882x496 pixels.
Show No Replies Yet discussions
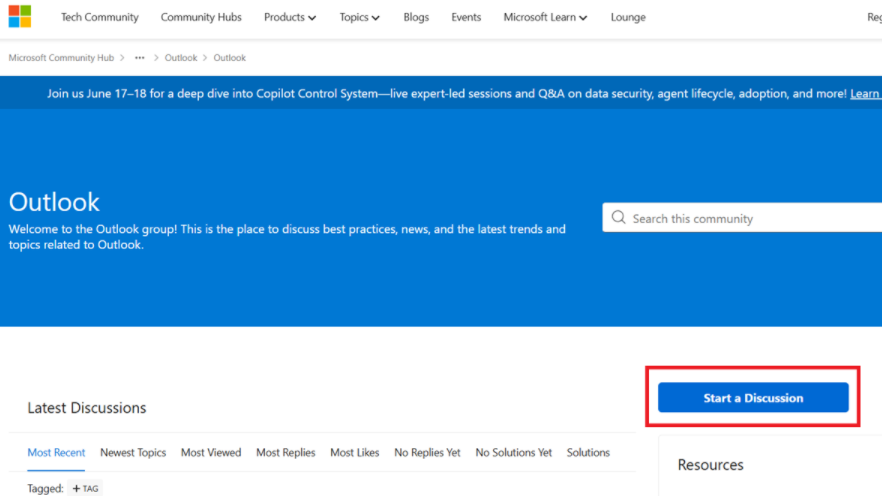coord(427,453)
